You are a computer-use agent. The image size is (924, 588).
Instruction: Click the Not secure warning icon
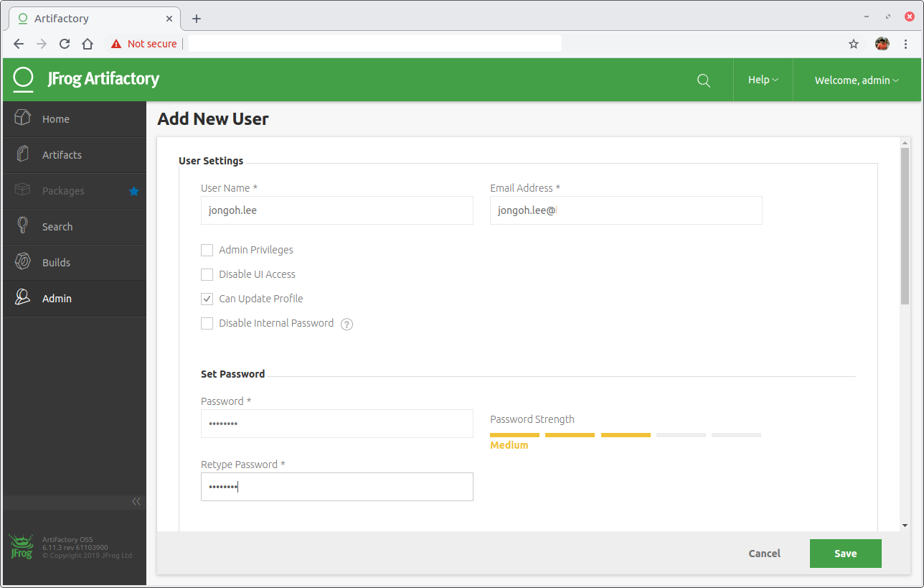[x=116, y=44]
